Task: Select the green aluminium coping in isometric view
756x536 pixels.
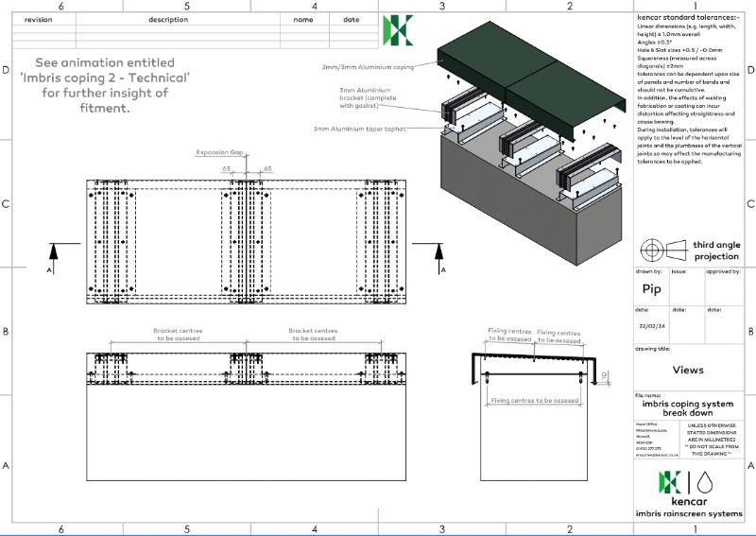Action: point(529,68)
